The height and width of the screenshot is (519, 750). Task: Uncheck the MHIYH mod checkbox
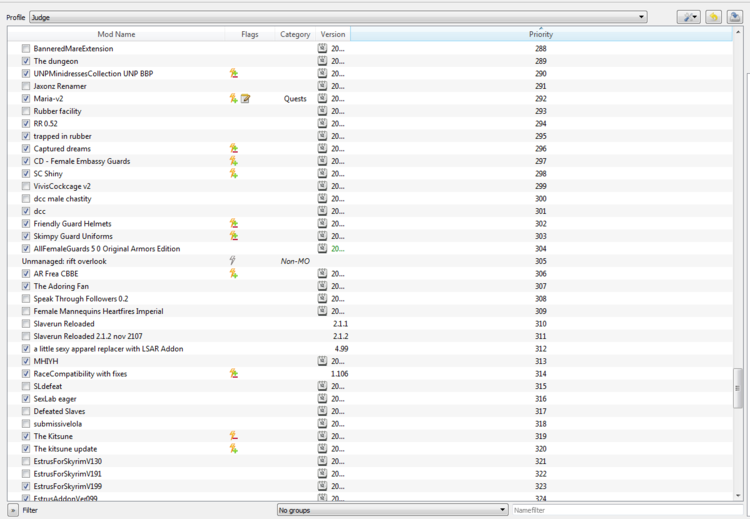pyautogui.click(x=26, y=361)
